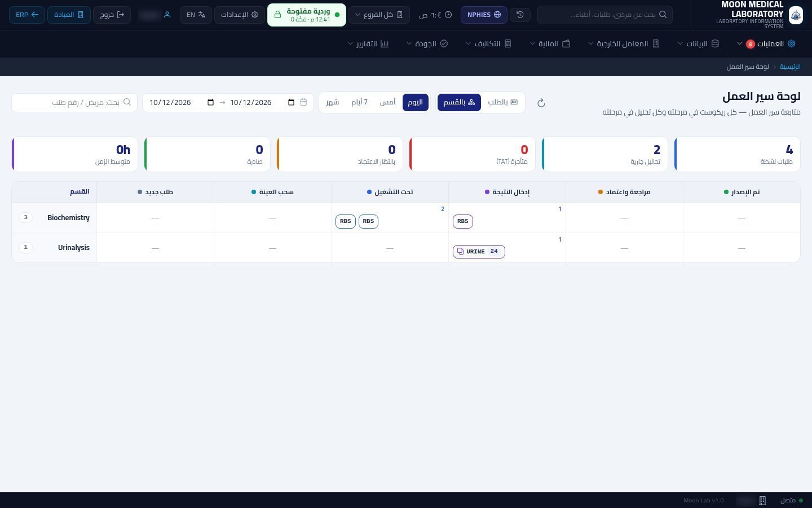Go to العيادة clinic module

click(69, 15)
